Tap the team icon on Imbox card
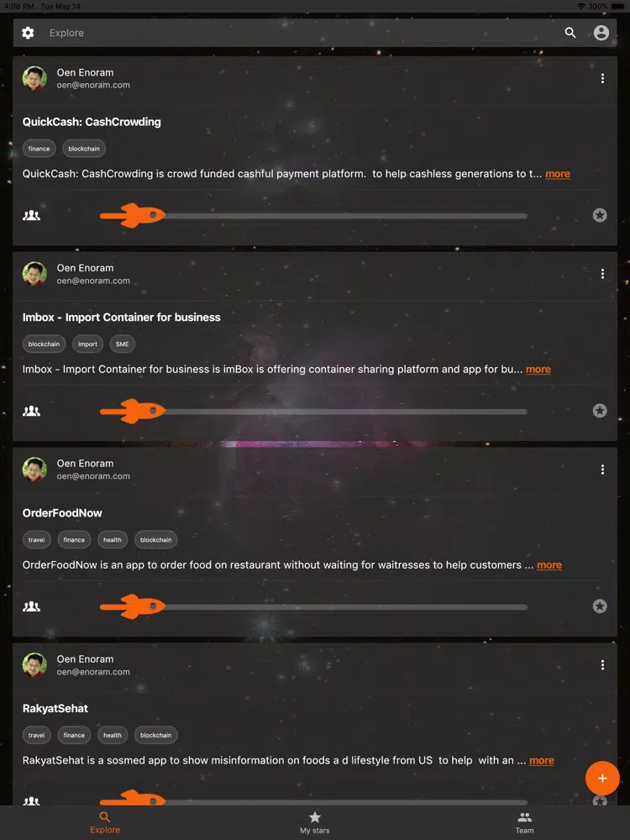Viewport: 630px width, 840px height. pyautogui.click(x=31, y=411)
